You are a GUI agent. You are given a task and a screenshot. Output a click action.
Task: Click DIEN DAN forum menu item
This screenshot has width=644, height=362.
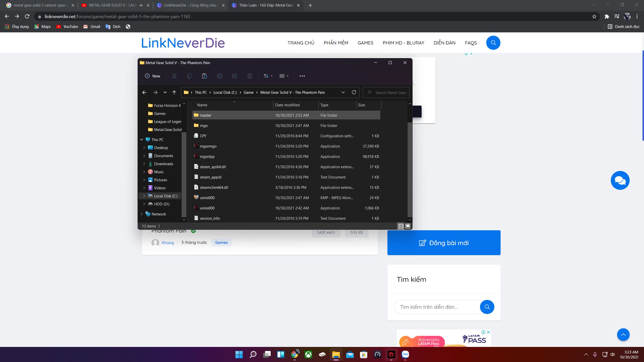pos(444,42)
